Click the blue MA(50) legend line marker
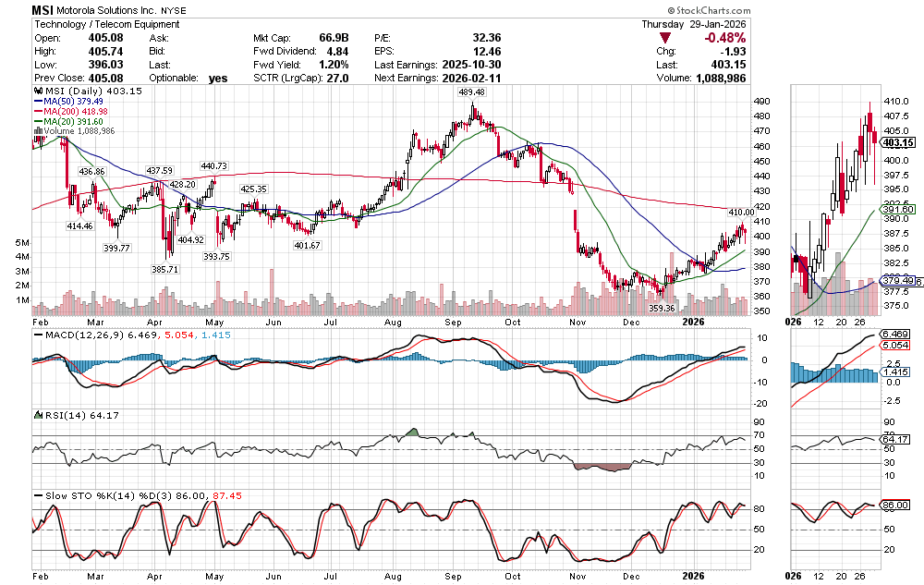This screenshot has width=924, height=585. (x=37, y=103)
